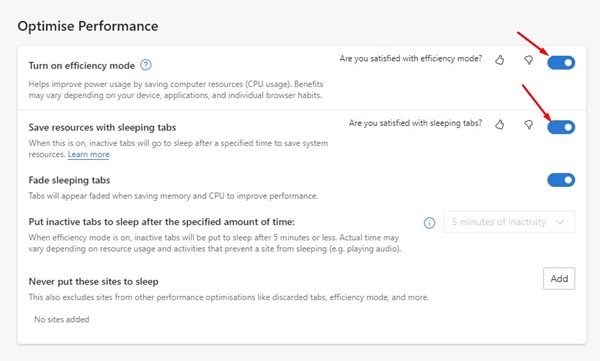600x361 pixels.
Task: Turn off the sleeping tabs toggle
Action: (x=561, y=127)
